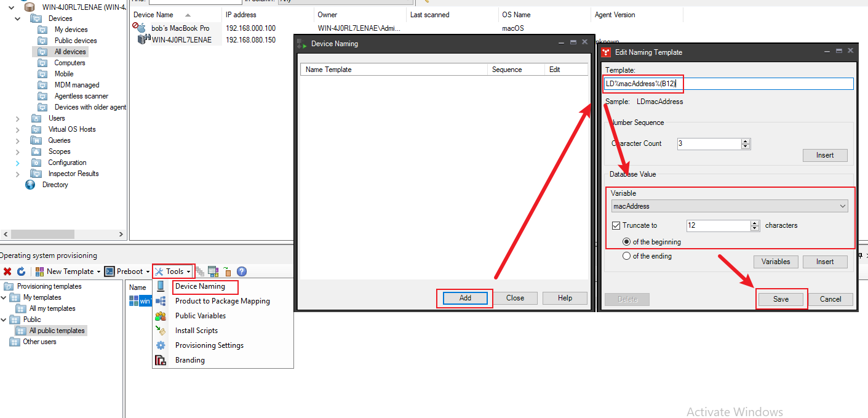This screenshot has height=418, width=868.
Task: Expand the Users tree node
Action: [x=17, y=118]
